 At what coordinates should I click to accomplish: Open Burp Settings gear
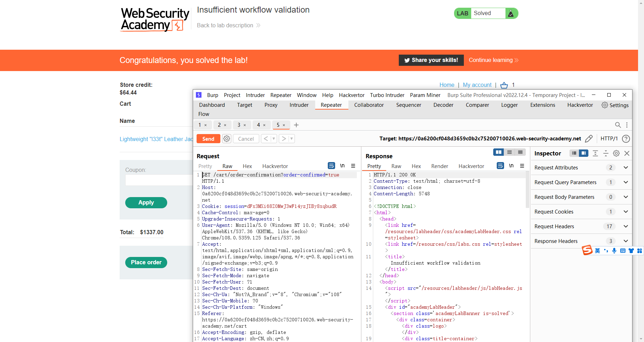(x=615, y=105)
